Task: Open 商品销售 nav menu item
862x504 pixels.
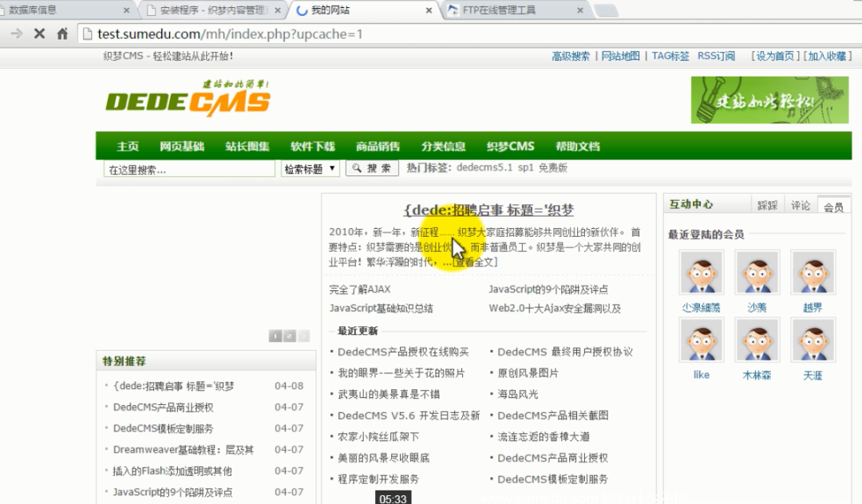Action: [378, 146]
